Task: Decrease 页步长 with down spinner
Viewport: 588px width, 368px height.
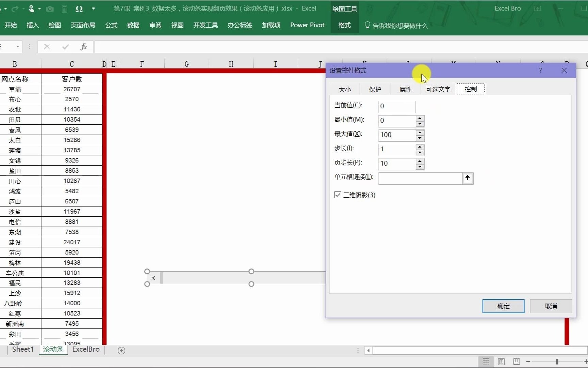Action: pyautogui.click(x=420, y=167)
